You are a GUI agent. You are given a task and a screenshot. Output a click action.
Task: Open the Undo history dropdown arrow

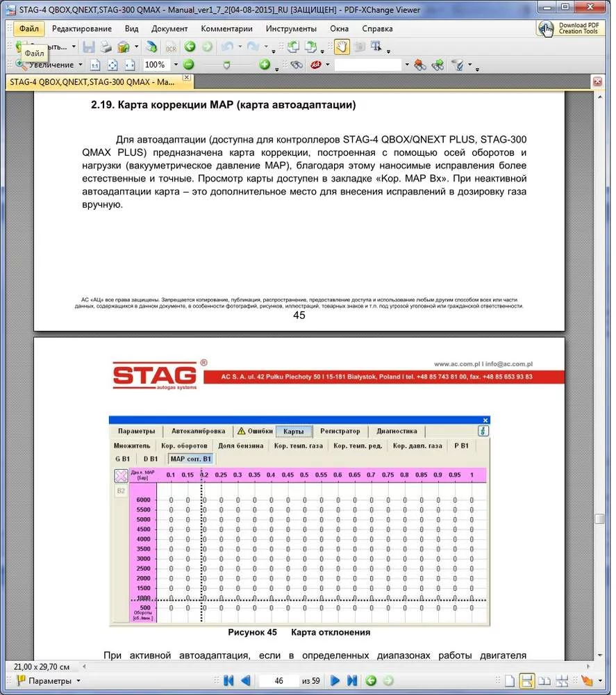tap(240, 47)
